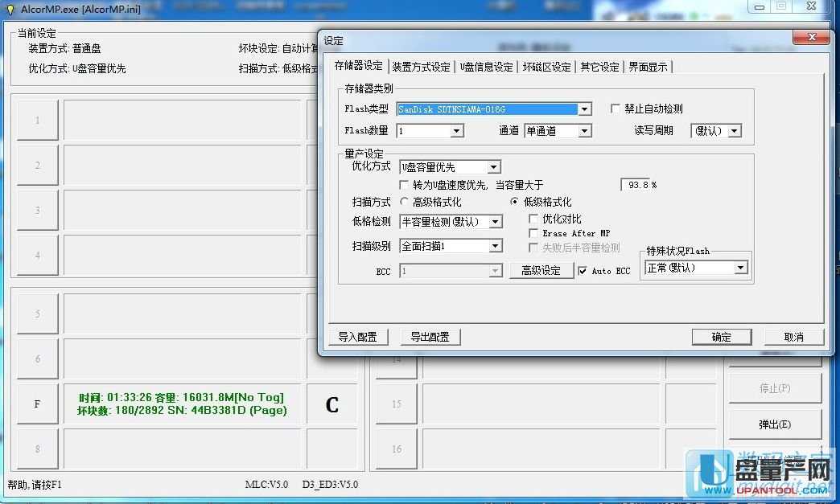Screen dimensions: 840x504
Task: Click the port 1 slot button
Action: 37,121
